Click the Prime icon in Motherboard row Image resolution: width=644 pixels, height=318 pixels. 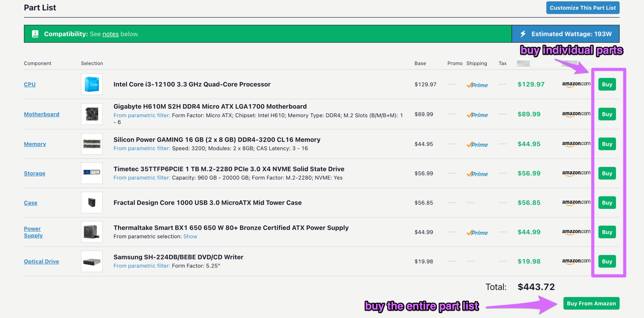[x=477, y=115]
